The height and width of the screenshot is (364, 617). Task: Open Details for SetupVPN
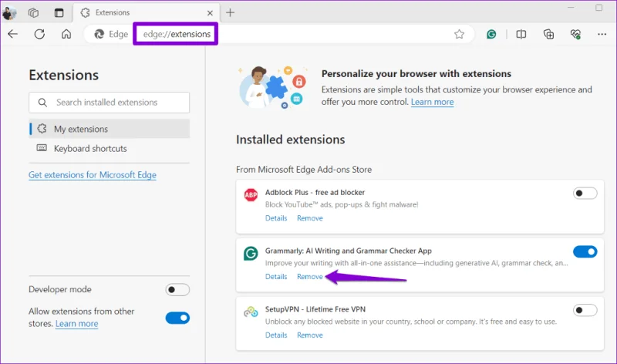276,335
